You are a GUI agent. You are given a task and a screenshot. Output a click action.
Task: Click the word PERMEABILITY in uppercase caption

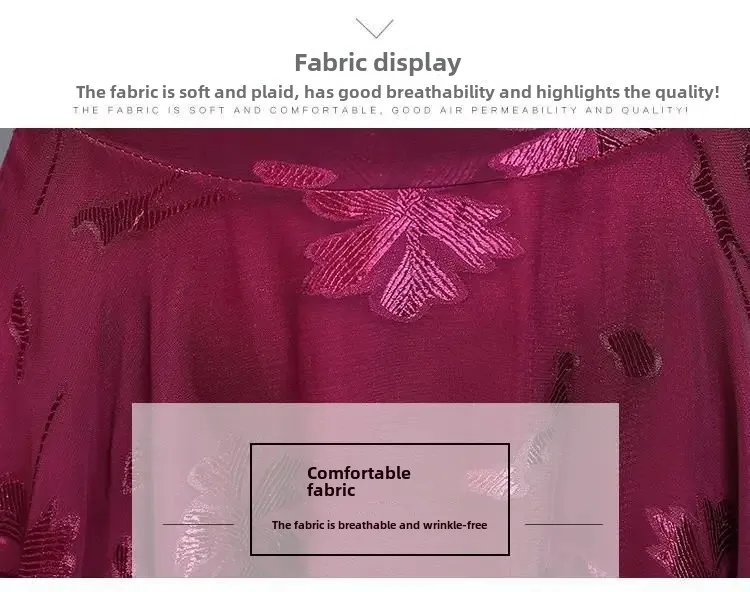(x=525, y=110)
